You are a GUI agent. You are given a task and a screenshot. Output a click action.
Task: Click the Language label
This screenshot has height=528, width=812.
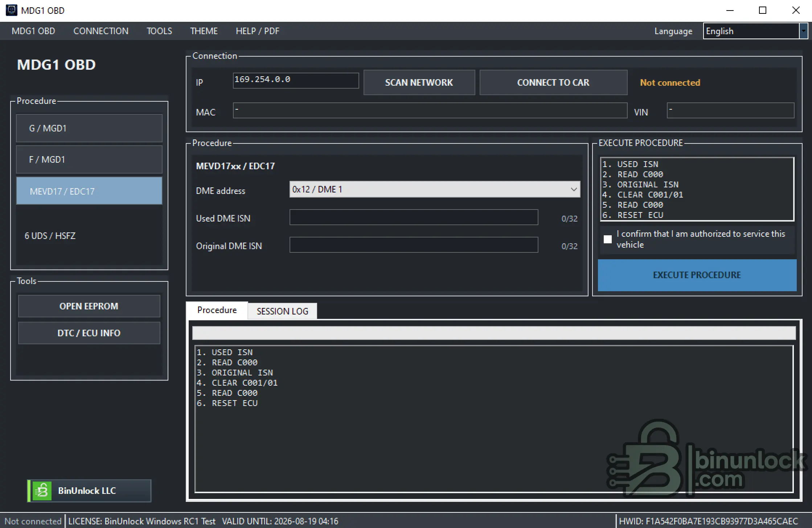coord(673,31)
